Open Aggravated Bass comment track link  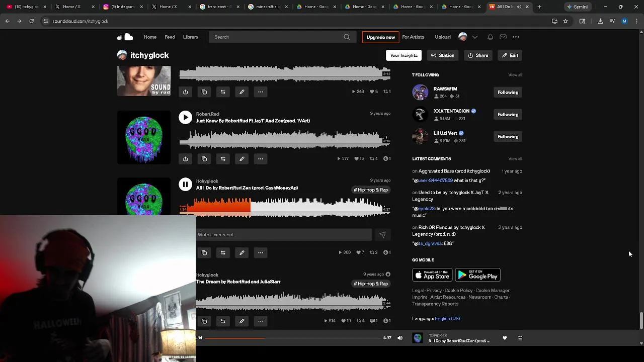[454, 171]
